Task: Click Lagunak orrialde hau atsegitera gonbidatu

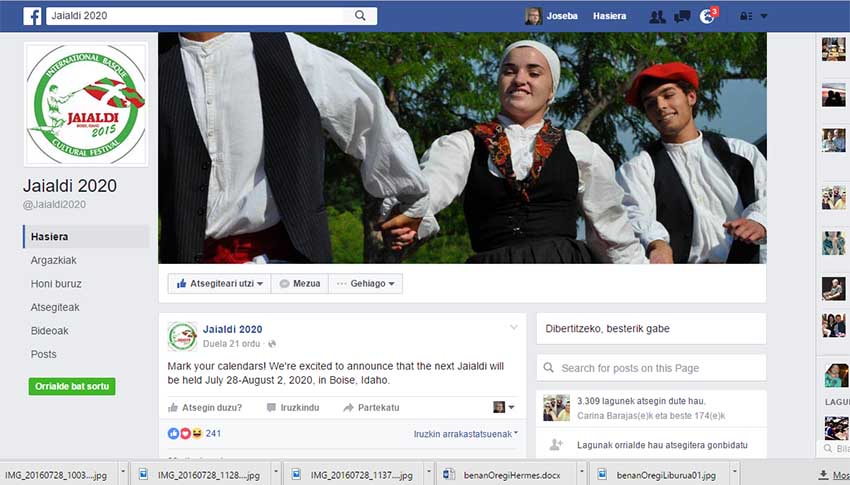Action: [662, 445]
